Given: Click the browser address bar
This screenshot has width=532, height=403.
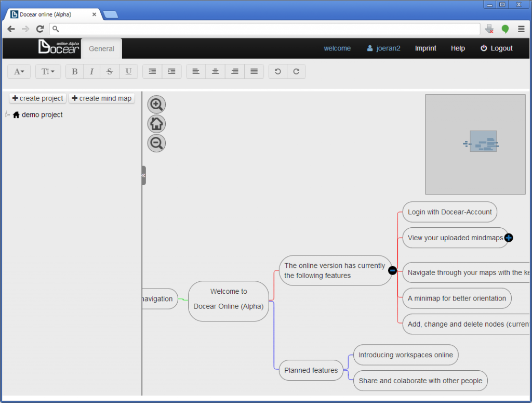Looking at the screenshot, I should pos(264,29).
